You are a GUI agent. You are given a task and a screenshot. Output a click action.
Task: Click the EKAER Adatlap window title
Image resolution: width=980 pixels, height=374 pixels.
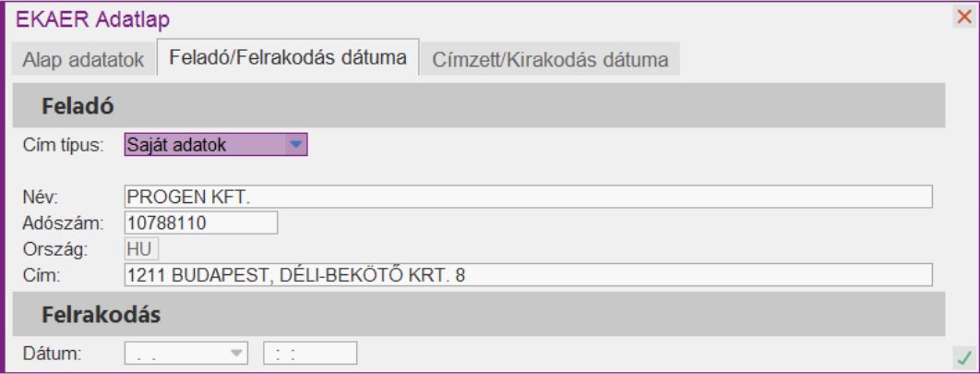coord(85,18)
